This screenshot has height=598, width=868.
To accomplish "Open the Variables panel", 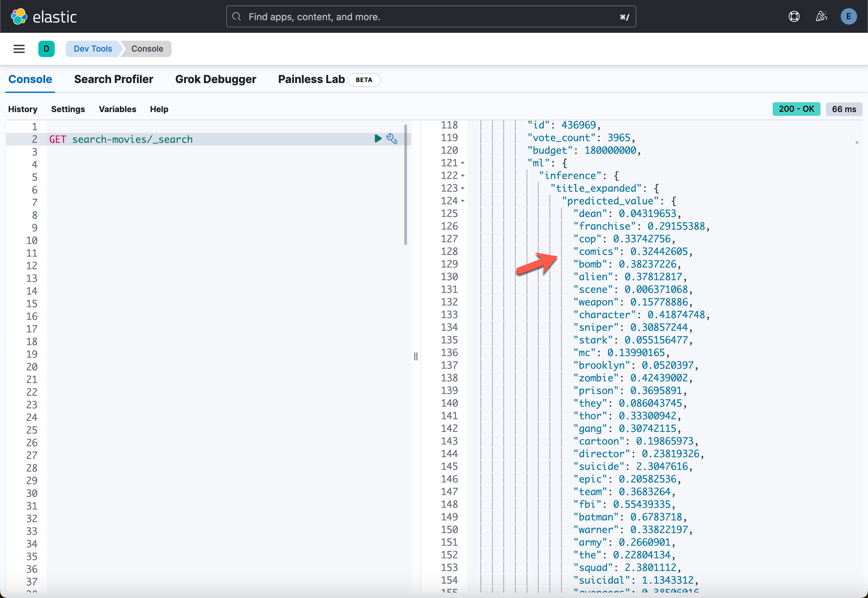I will tap(117, 109).
